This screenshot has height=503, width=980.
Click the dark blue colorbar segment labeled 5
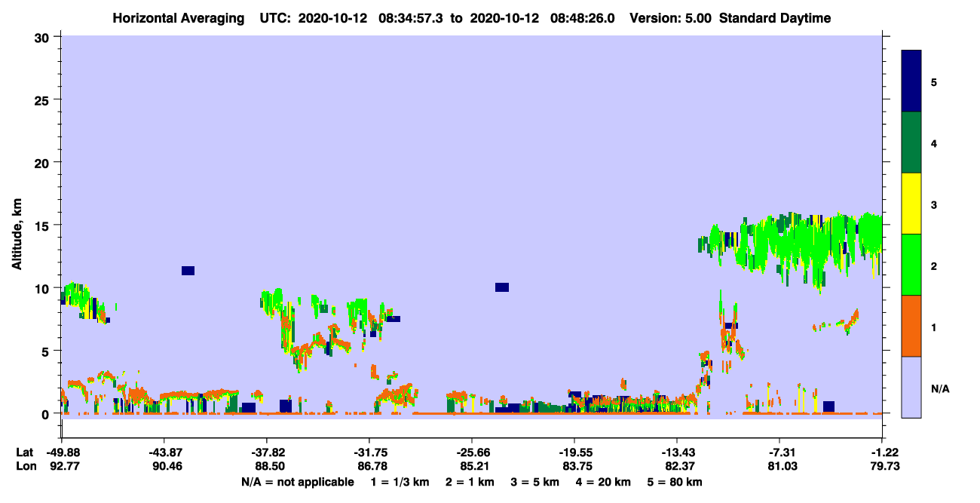tap(911, 81)
